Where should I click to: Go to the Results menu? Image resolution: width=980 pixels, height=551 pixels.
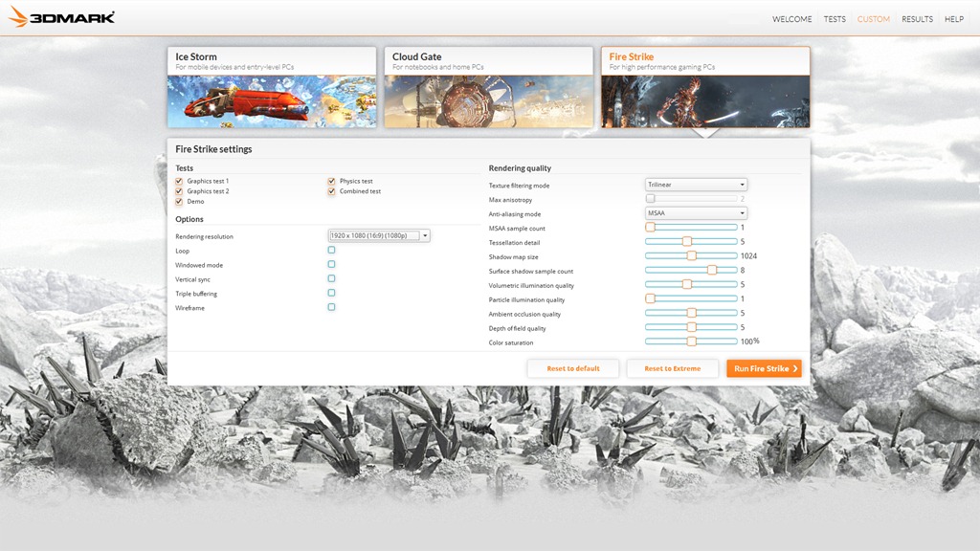(917, 19)
